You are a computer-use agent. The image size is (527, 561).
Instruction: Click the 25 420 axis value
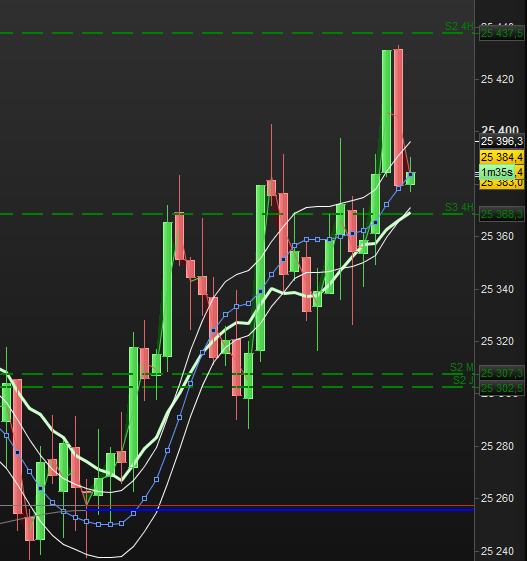pyautogui.click(x=497, y=79)
